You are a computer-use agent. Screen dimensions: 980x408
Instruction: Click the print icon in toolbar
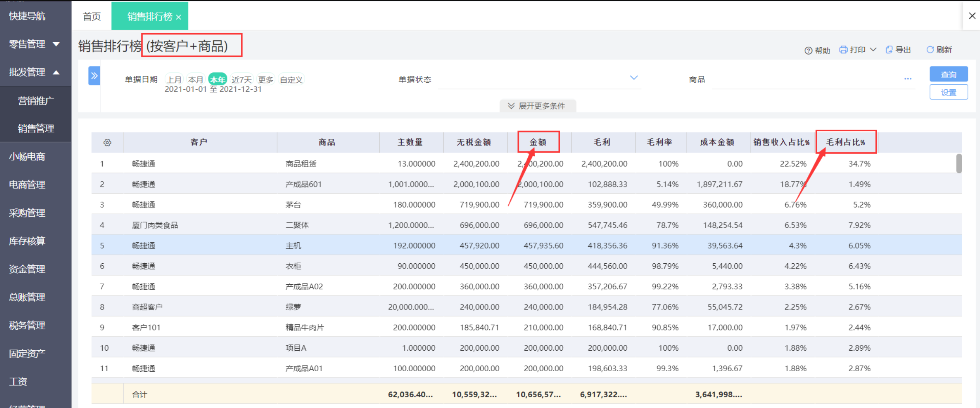point(843,50)
